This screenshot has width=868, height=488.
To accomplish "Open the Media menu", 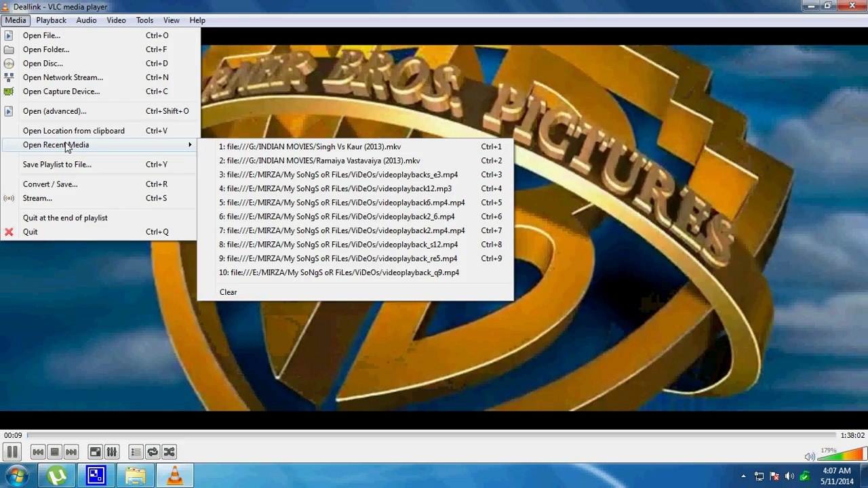I will [x=15, y=20].
